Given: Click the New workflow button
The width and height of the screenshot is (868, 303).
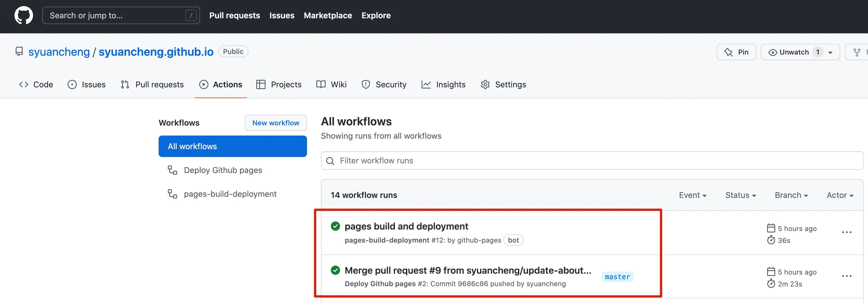Looking at the screenshot, I should pyautogui.click(x=276, y=123).
